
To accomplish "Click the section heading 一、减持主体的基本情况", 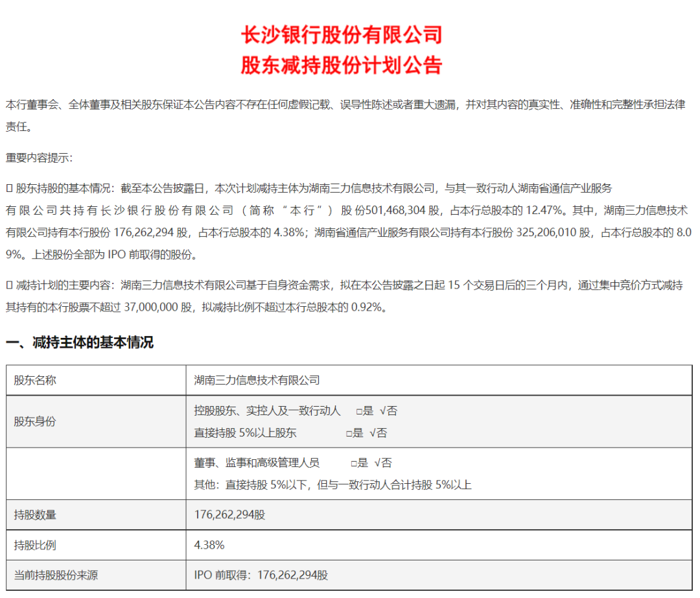I will [x=80, y=342].
